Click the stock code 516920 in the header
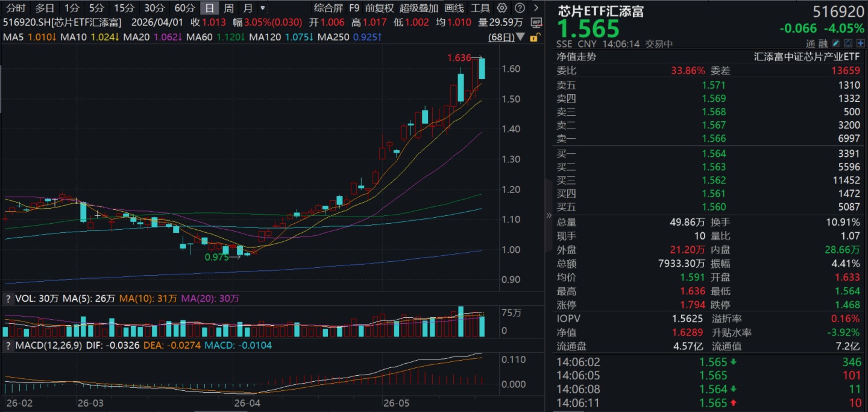The height and width of the screenshot is (412, 868). pos(837,11)
